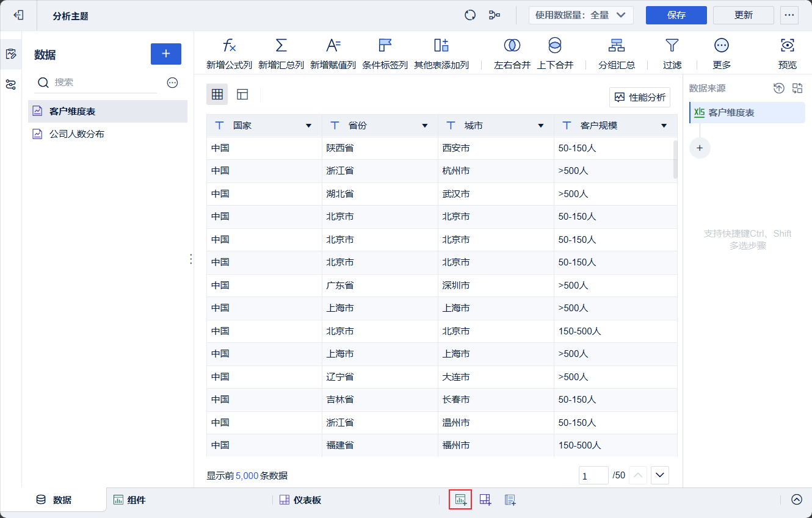Expand the 城市 column dropdown arrow

(x=541, y=126)
